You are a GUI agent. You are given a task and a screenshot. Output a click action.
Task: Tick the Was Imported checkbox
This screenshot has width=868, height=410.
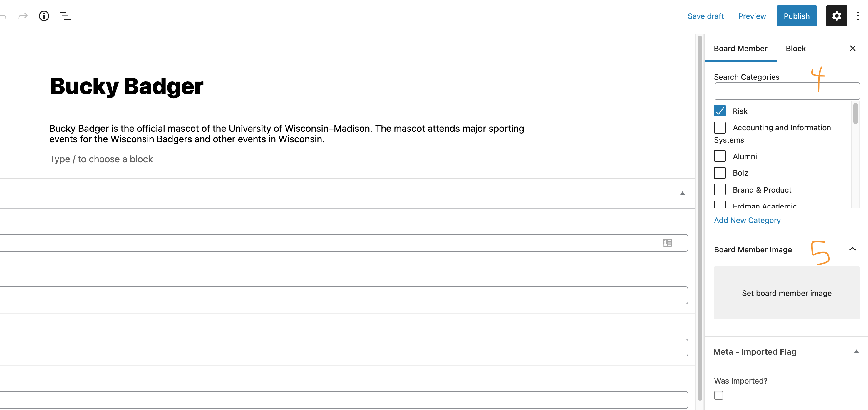pos(719,395)
